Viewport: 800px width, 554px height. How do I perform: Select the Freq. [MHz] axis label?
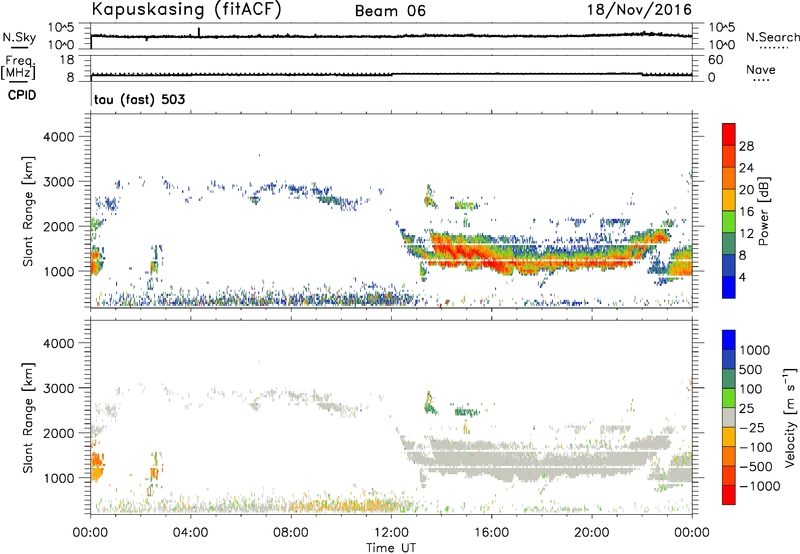(18, 67)
